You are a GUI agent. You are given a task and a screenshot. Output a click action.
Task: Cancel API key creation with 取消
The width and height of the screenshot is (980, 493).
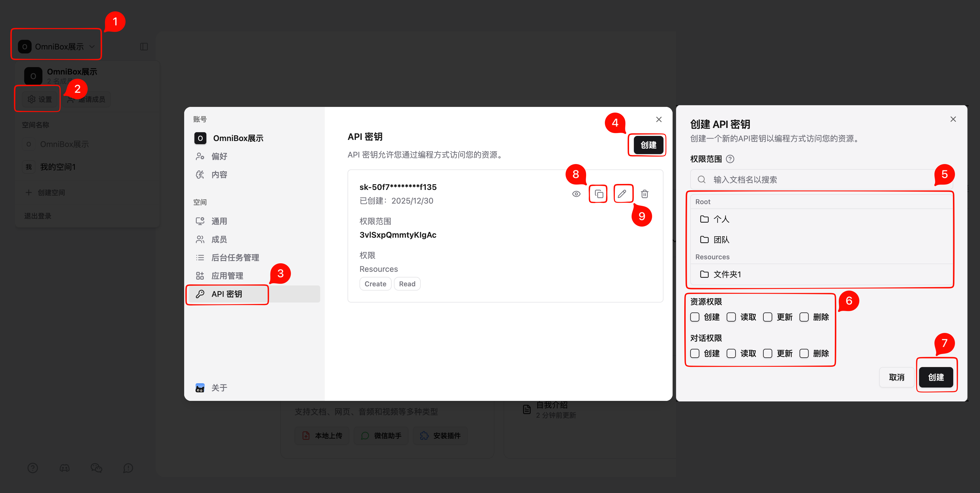point(897,377)
